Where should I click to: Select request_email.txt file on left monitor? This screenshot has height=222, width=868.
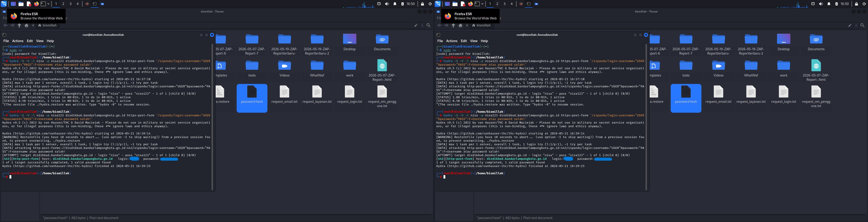284,95
